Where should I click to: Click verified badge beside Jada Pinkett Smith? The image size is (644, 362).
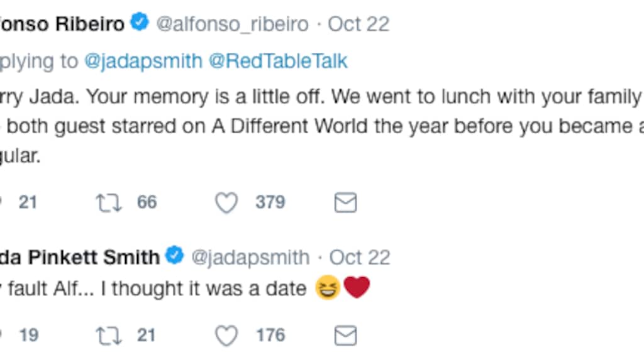(174, 256)
